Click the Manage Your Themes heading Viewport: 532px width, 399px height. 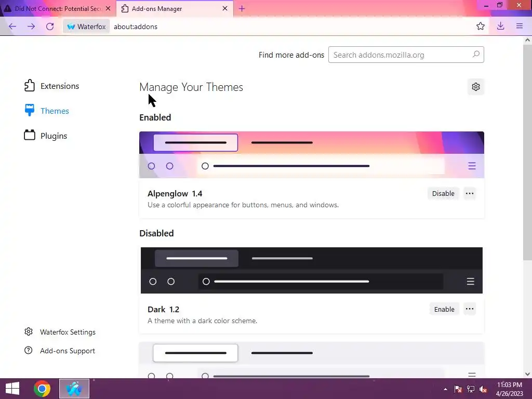(x=191, y=87)
